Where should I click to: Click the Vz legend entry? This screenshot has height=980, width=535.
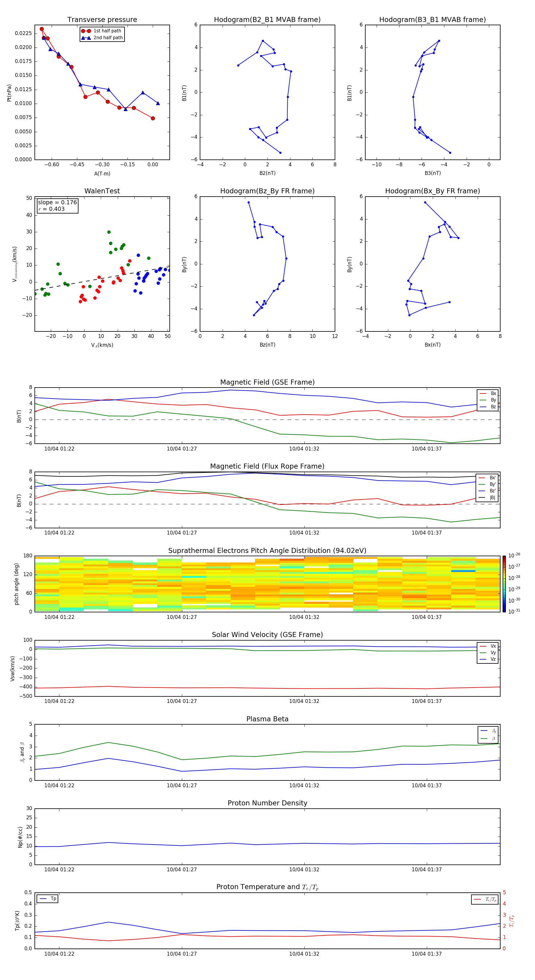[488, 659]
